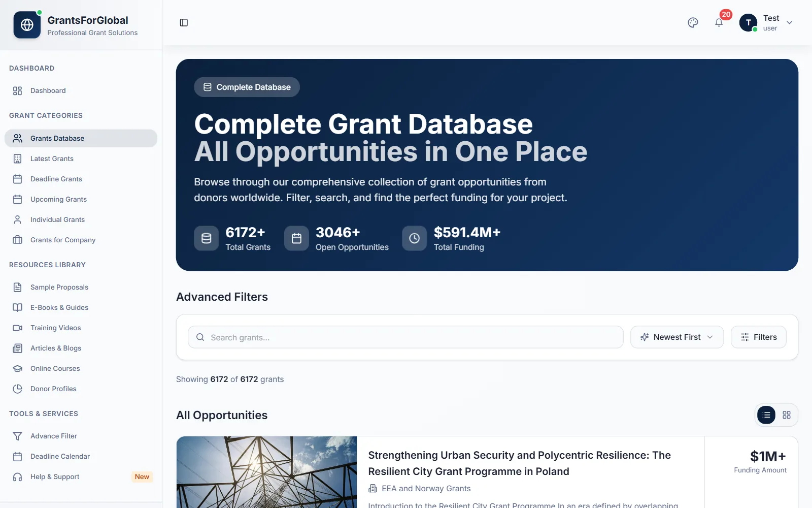Select Grants Database in sidebar
The height and width of the screenshot is (508, 812).
coord(81,138)
